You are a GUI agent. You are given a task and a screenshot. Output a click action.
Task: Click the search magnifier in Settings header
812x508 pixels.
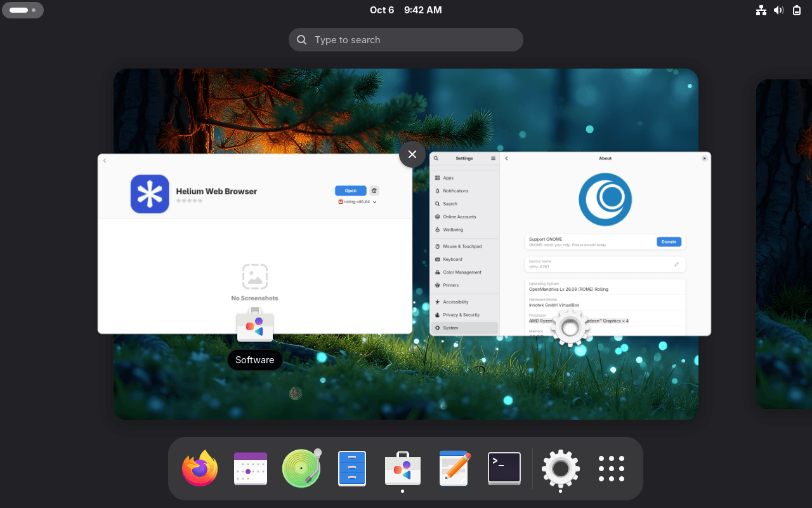pos(436,158)
